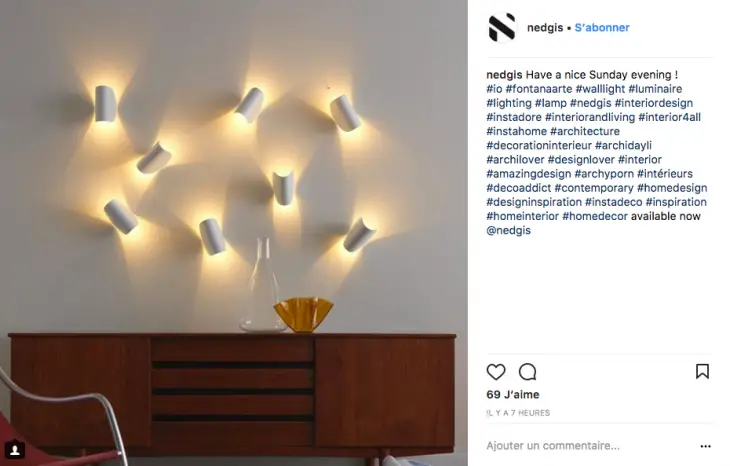View the 69 J'aime likes list
The width and height of the screenshot is (730, 466).
point(513,394)
